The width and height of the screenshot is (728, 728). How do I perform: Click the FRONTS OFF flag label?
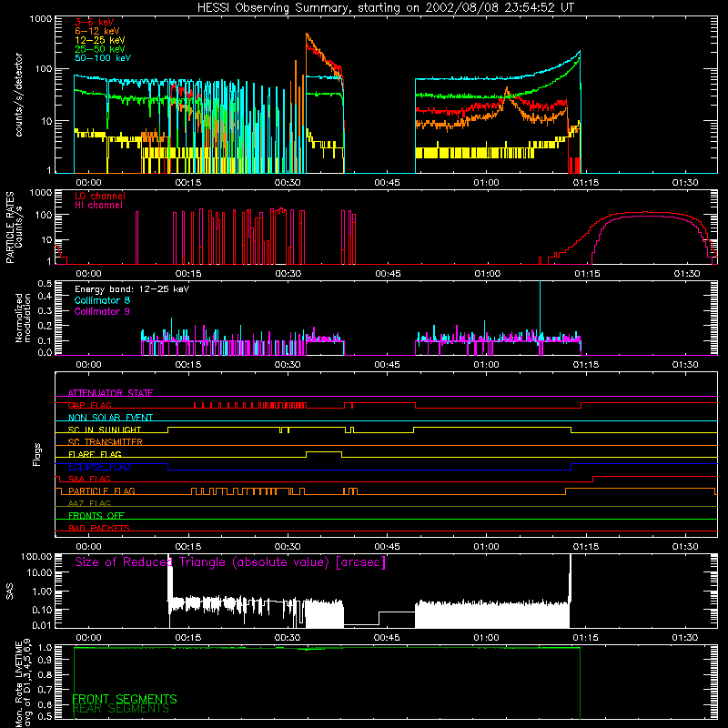(x=96, y=516)
